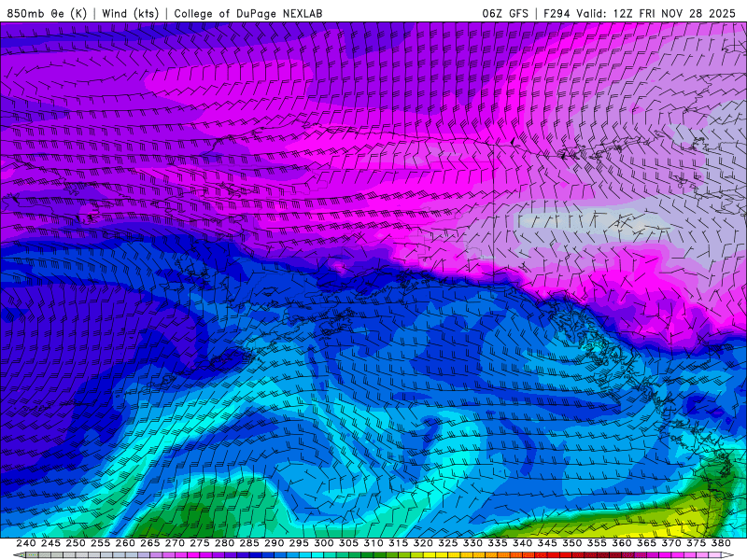This screenshot has width=747, height=560.
Task: Click the dark blue swatch under the 285 label
Action: (x=255, y=555)
